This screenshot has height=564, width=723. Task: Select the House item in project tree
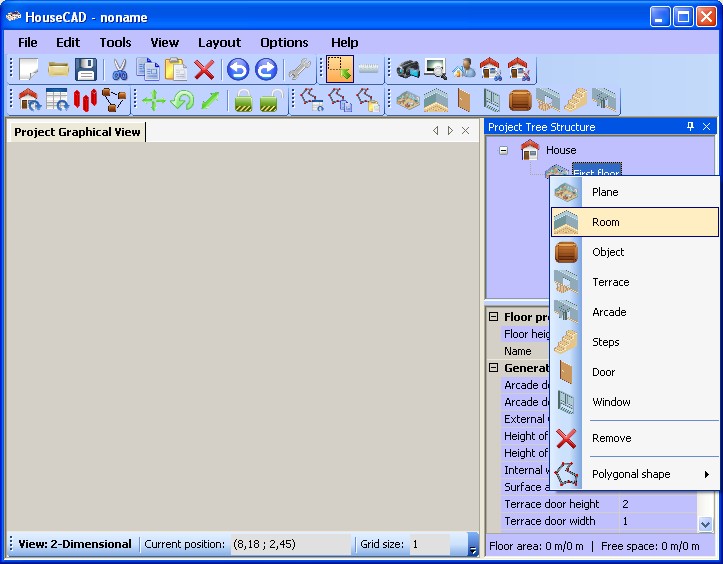pos(561,150)
